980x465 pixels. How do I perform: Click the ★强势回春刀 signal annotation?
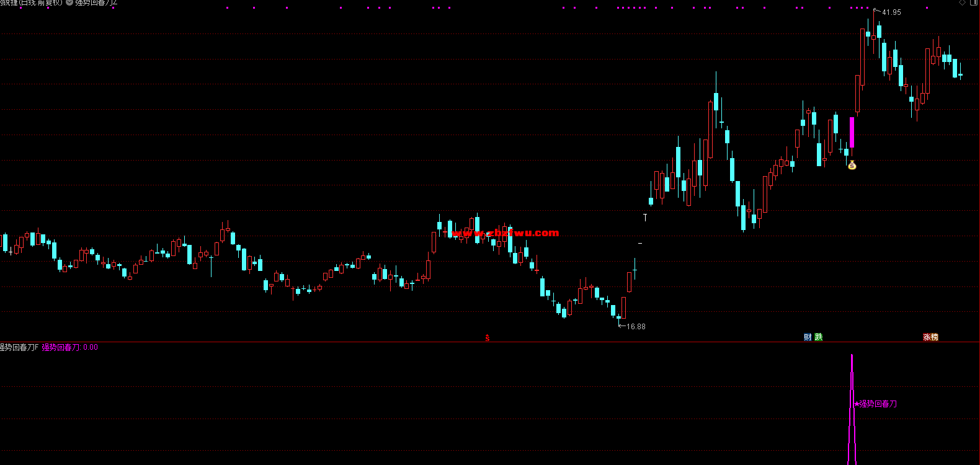click(875, 404)
